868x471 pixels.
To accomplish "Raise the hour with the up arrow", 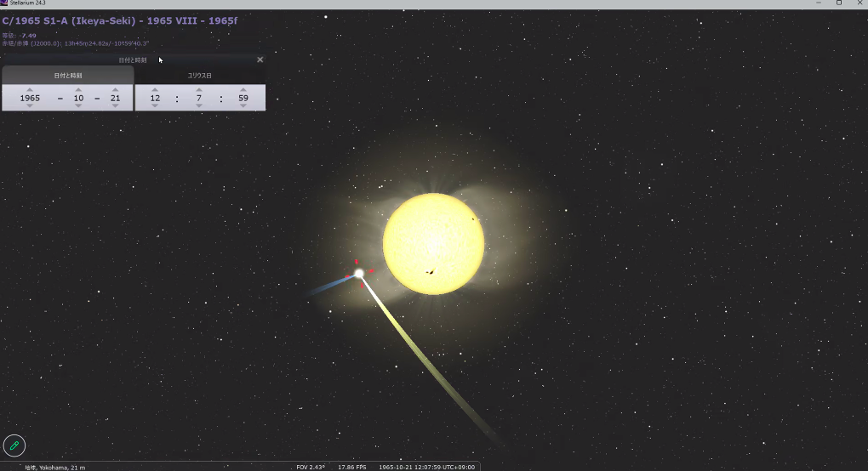I will click(155, 89).
